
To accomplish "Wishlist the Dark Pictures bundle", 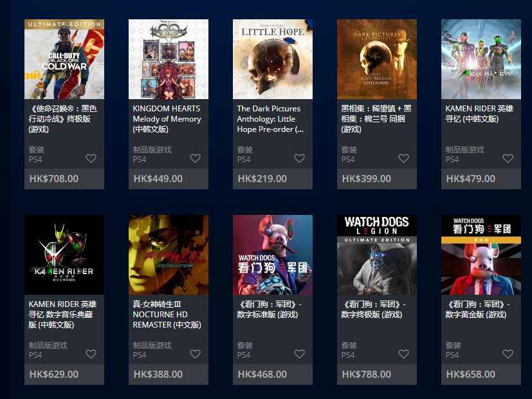I will click(403, 158).
